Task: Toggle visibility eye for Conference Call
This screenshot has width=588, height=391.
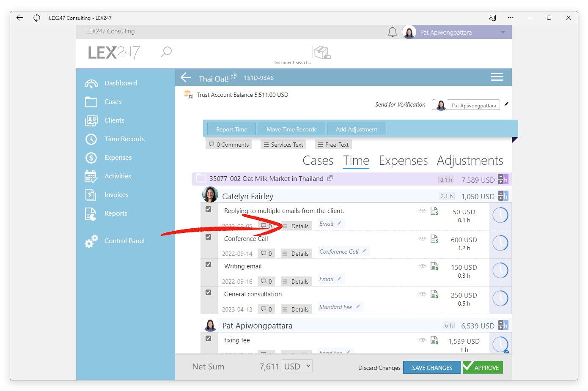Action: (422, 239)
